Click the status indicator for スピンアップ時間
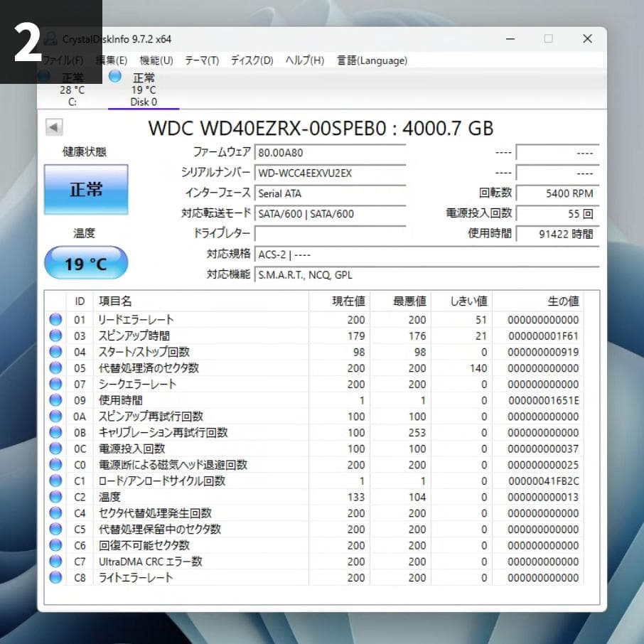Image resolution: width=644 pixels, height=644 pixels. (55, 336)
